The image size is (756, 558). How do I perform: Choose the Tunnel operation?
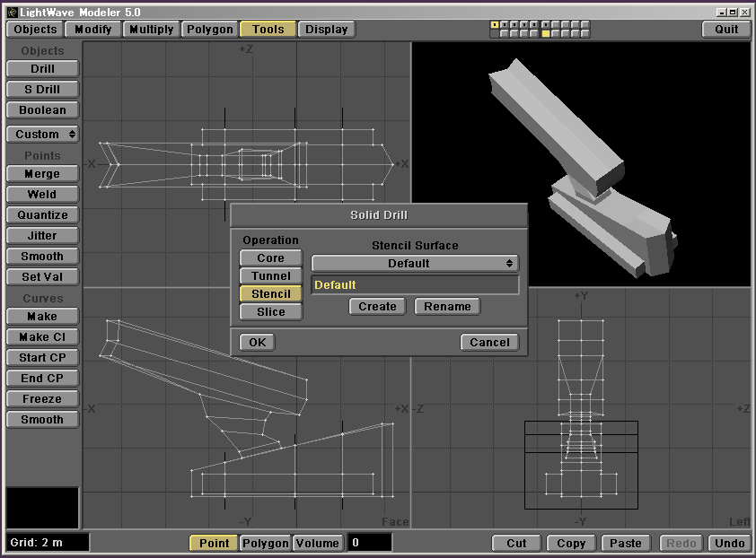(270, 276)
